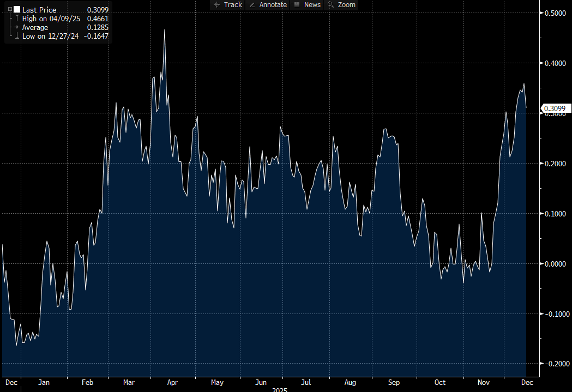
Task: Click the Low marker icon in legend
Action: pyautogui.click(x=17, y=36)
